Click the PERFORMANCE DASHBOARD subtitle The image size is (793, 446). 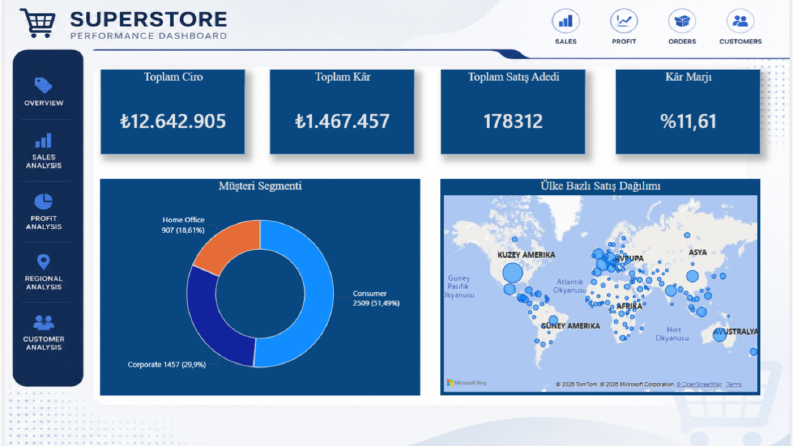(x=149, y=36)
